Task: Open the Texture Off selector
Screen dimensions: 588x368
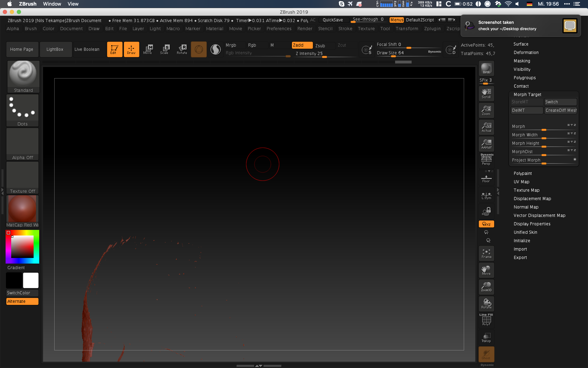Action: click(x=22, y=178)
